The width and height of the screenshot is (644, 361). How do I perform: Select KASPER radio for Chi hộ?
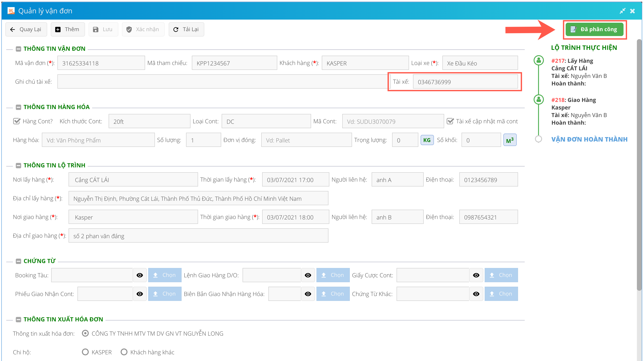(85, 352)
